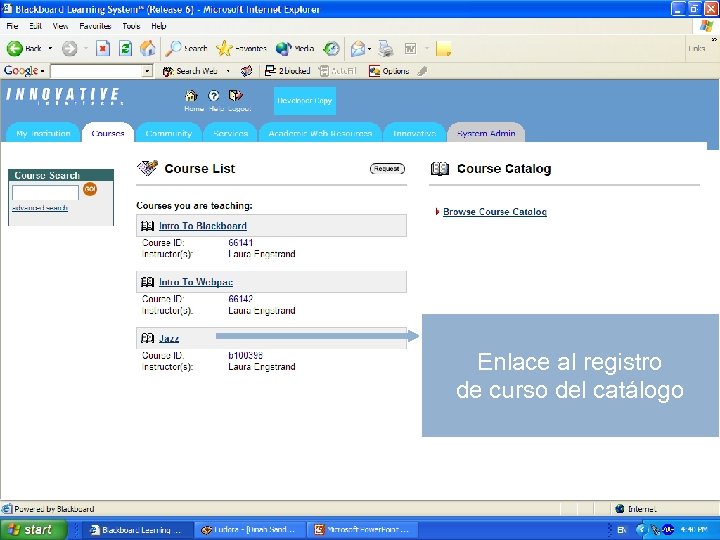
Task: Stop page loading with red X icon
Action: coord(103,48)
